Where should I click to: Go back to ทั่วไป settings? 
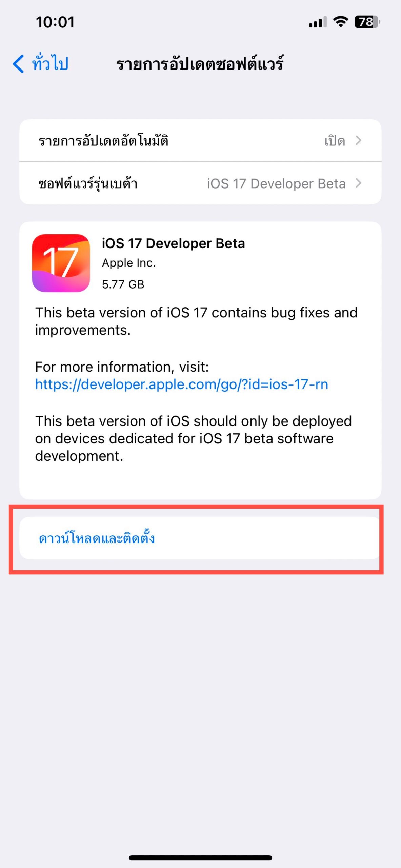pos(50,64)
